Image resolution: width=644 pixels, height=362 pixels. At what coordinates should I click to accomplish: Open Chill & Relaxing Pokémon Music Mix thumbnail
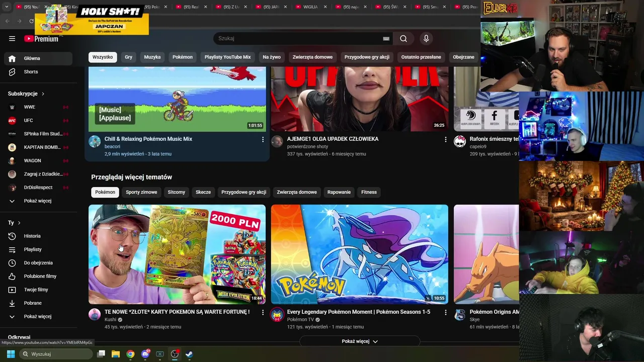click(177, 99)
